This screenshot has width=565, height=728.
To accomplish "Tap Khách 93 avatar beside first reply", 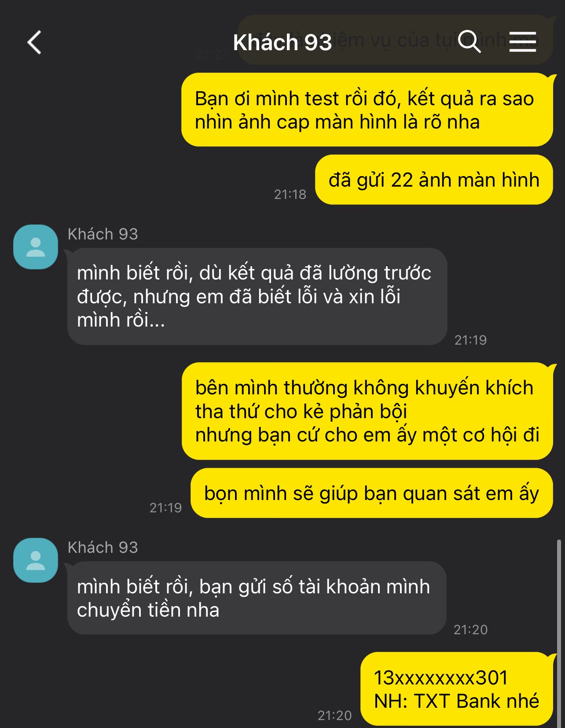I will pyautogui.click(x=36, y=247).
